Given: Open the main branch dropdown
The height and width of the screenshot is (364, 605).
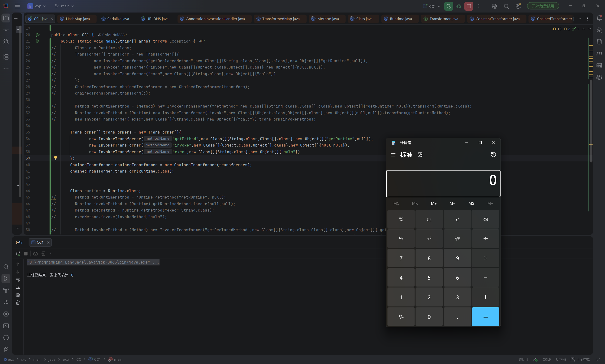Looking at the screenshot, I should (64, 6).
